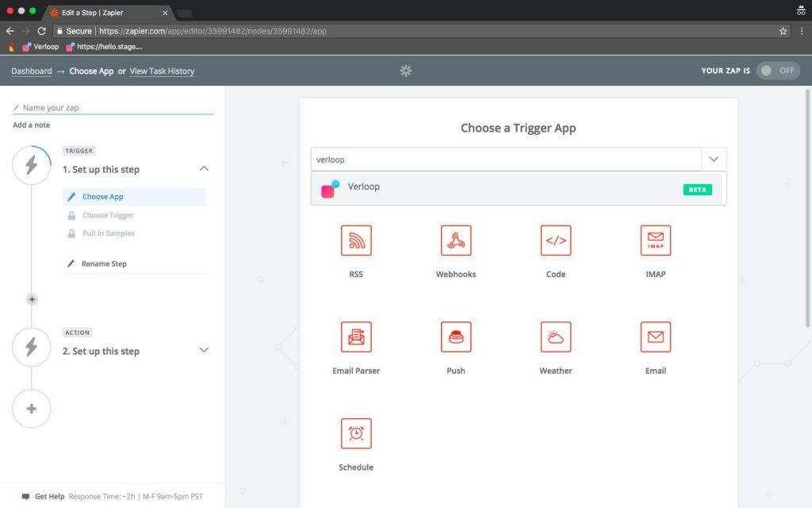Bookmark this page with the star icon
Viewport: 812px width, 508px height.
(x=783, y=31)
